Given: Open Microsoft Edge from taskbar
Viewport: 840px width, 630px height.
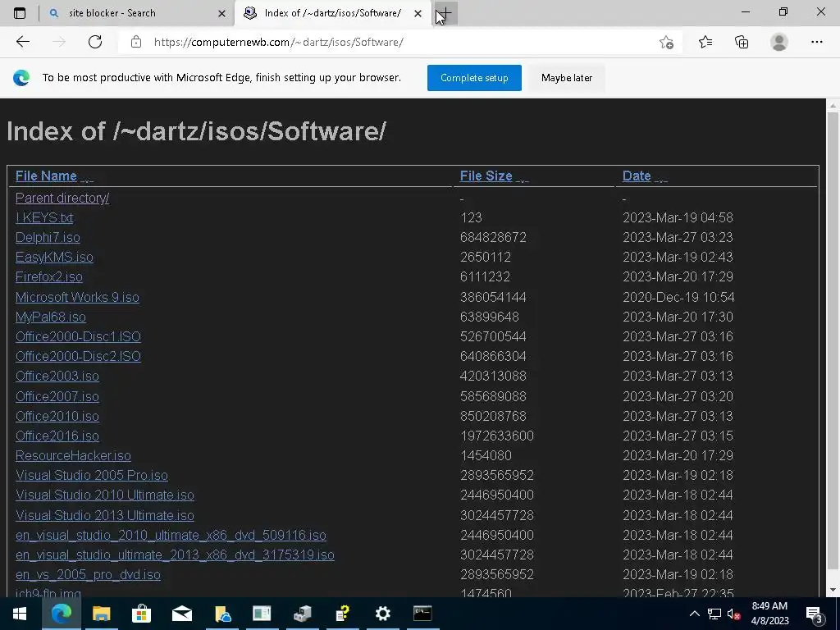Looking at the screenshot, I should [61, 614].
